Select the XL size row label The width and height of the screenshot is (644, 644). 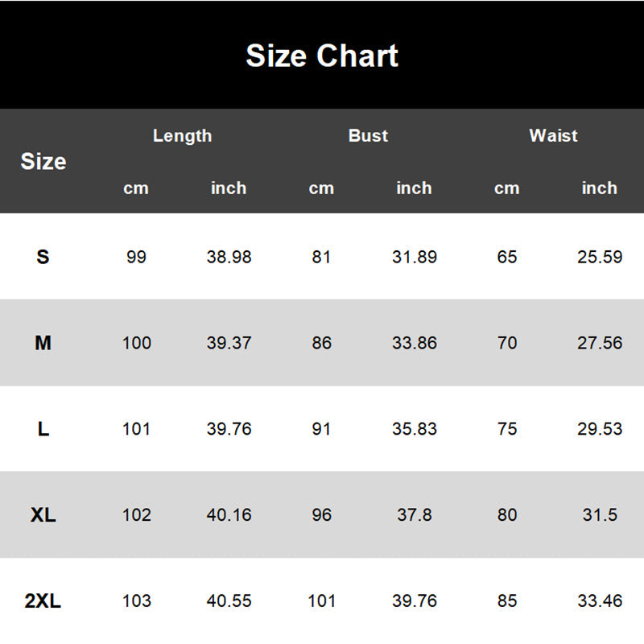[x=43, y=515]
